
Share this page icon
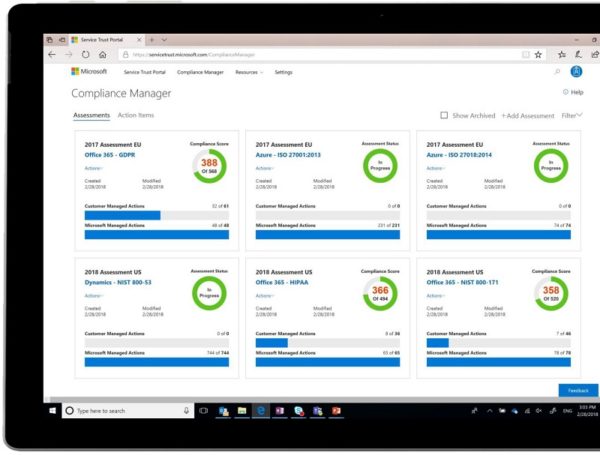[595, 55]
